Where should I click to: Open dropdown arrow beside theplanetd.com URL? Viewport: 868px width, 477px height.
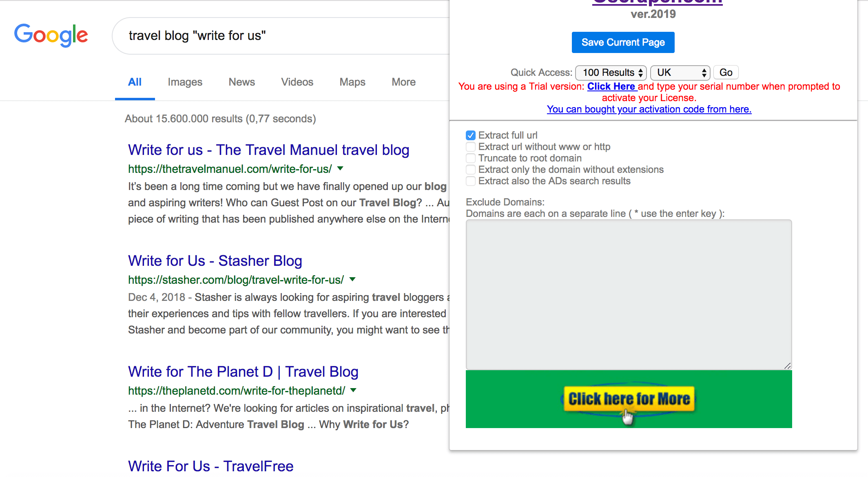pyautogui.click(x=353, y=390)
